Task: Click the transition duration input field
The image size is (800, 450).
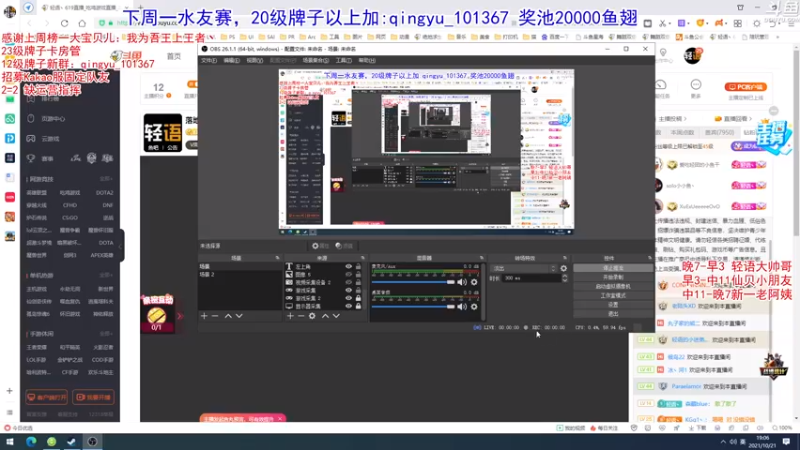Action: pyautogui.click(x=532, y=278)
